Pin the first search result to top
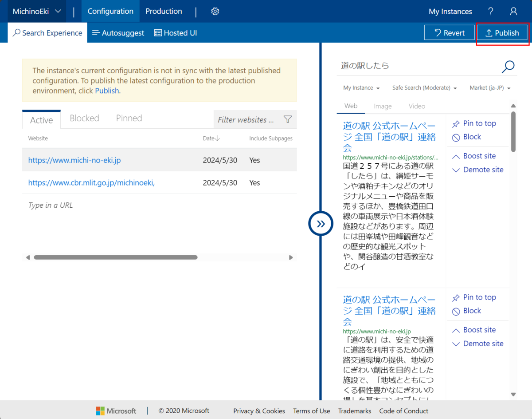532x419 pixels. click(x=474, y=123)
